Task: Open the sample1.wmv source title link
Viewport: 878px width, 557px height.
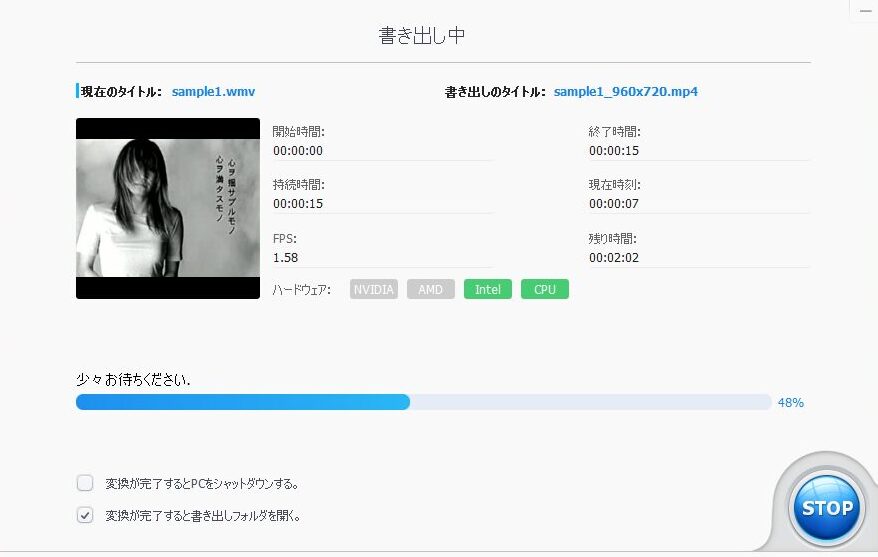Action: click(213, 91)
